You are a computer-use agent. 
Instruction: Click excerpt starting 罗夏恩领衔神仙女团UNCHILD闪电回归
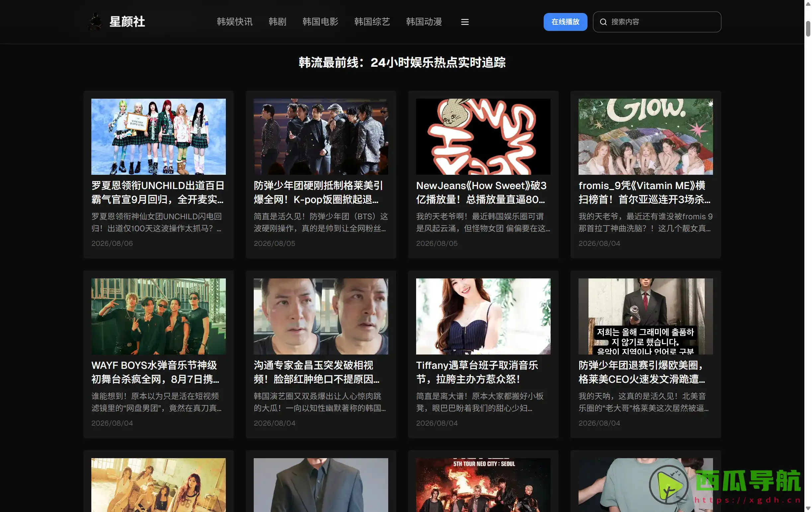pyautogui.click(x=156, y=222)
